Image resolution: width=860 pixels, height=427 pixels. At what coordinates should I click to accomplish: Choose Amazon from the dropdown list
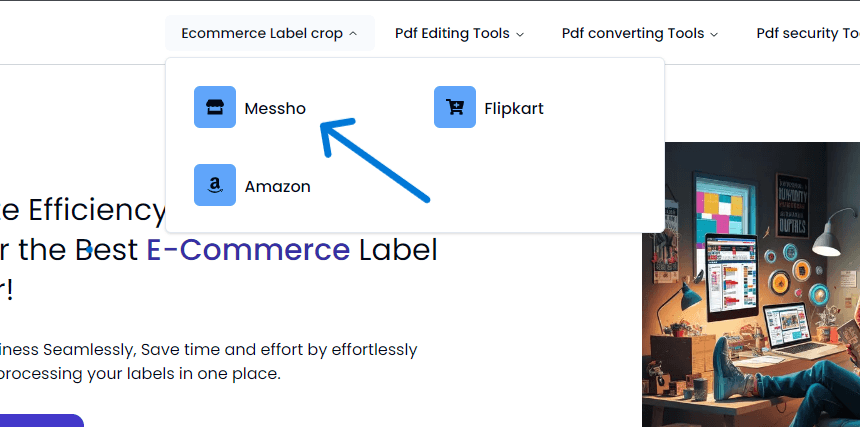click(x=252, y=185)
